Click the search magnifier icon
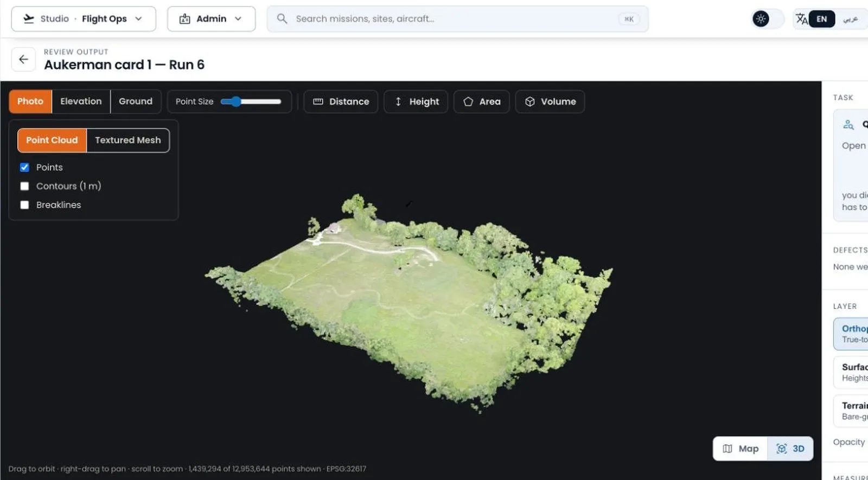 [x=282, y=19]
